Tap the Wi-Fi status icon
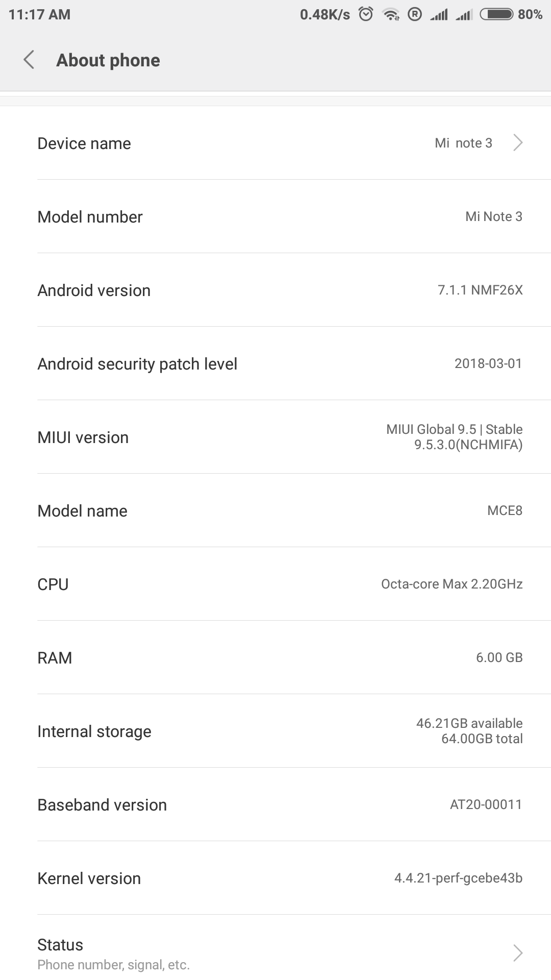The image size is (551, 980). (391, 14)
